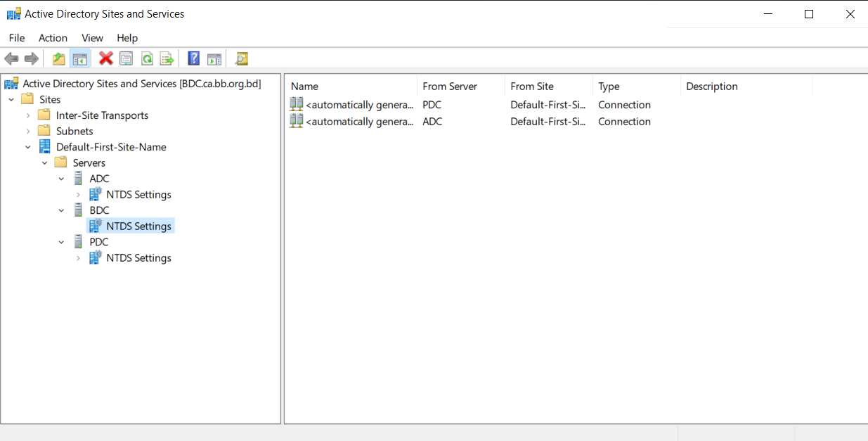Sort by the From Server column header
This screenshot has width=868, height=441.
click(461, 87)
